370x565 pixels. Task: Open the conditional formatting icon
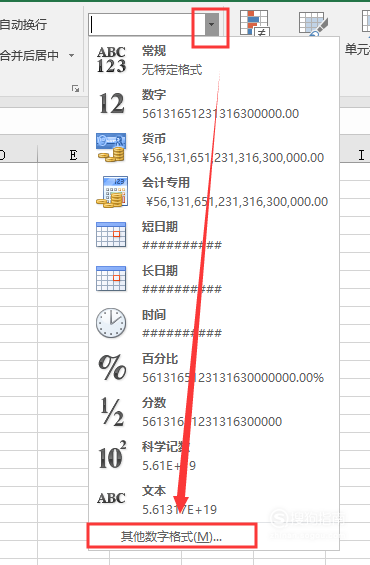[x=254, y=22]
